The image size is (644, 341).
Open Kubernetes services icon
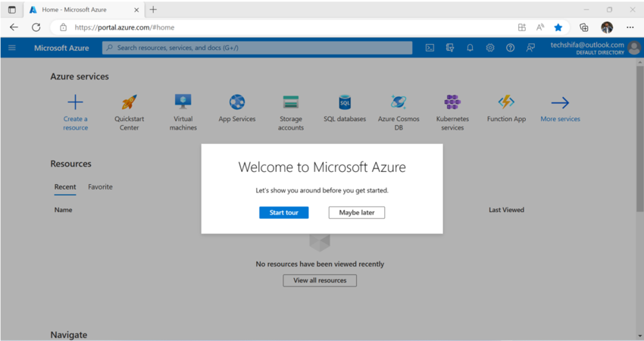click(x=452, y=102)
